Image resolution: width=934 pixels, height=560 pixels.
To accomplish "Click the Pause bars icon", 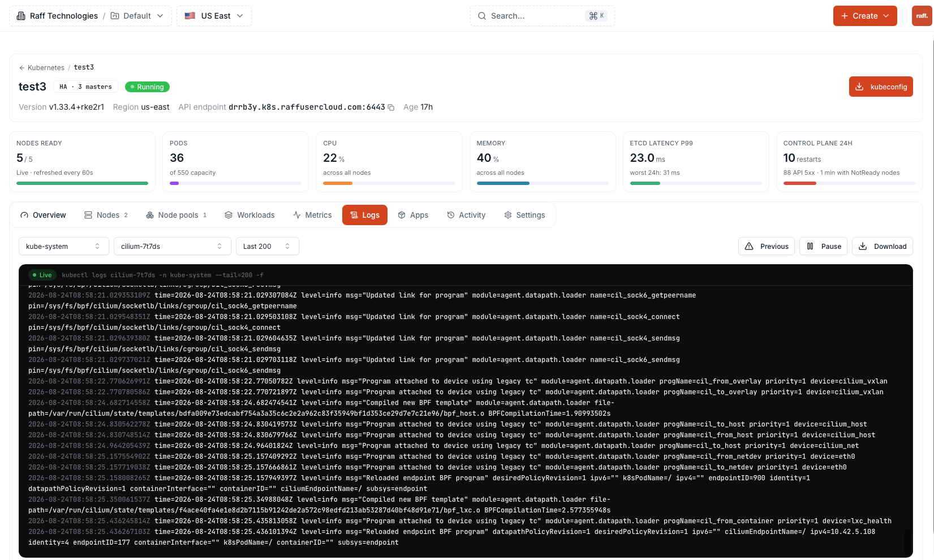I will (x=810, y=246).
